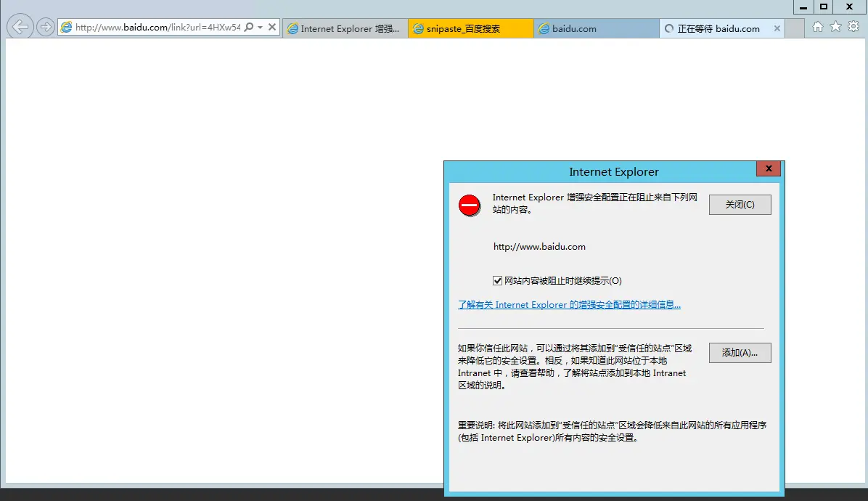Click the 如果你信任此网站 paragraph
868x501 pixels.
point(575,367)
